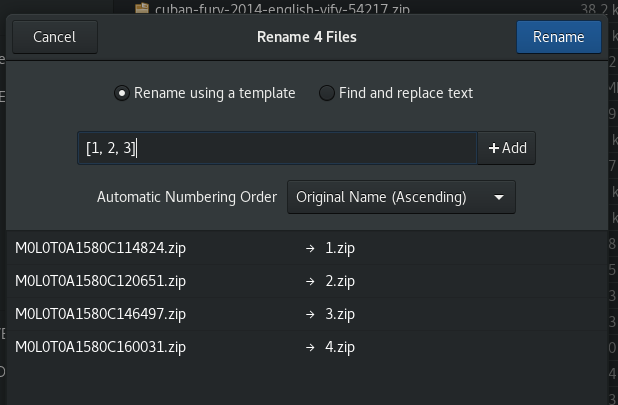The height and width of the screenshot is (405, 618).
Task: Click the arrow icon before 2.zip
Action: click(x=311, y=281)
